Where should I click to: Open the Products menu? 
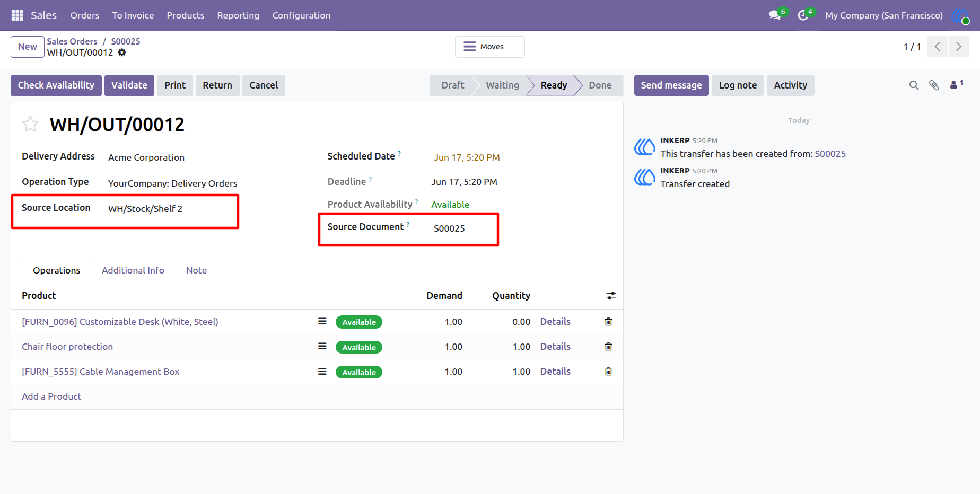[186, 15]
